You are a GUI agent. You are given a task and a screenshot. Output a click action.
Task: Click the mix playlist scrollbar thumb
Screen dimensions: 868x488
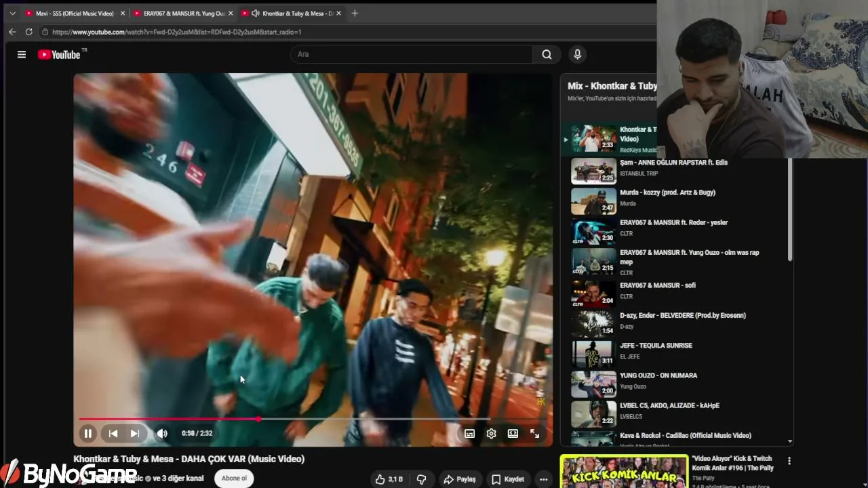click(790, 209)
